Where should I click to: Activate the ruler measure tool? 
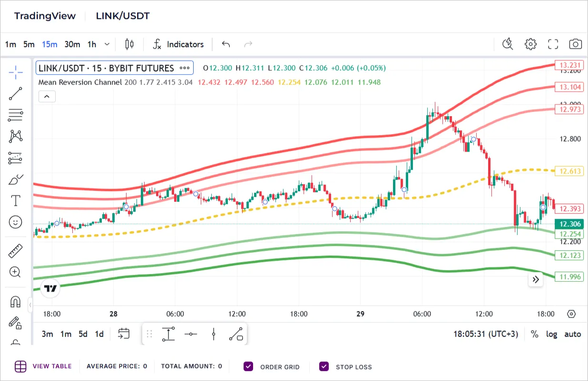[16, 251]
